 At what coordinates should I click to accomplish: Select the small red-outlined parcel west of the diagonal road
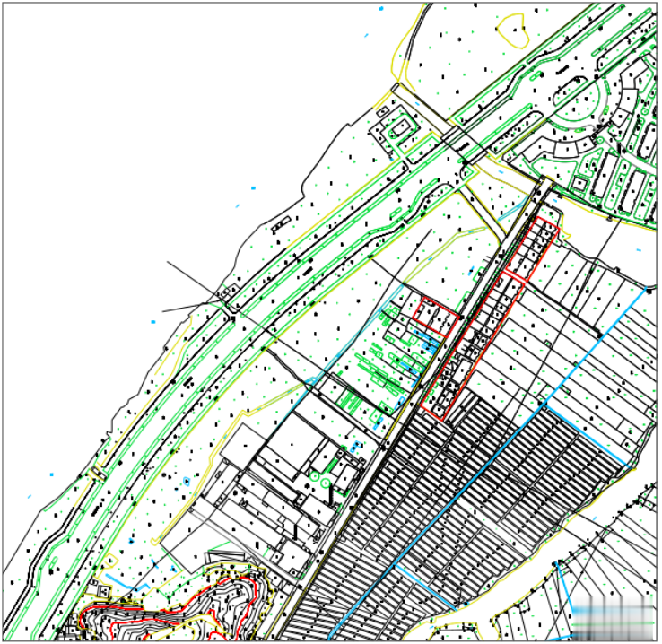(435, 317)
